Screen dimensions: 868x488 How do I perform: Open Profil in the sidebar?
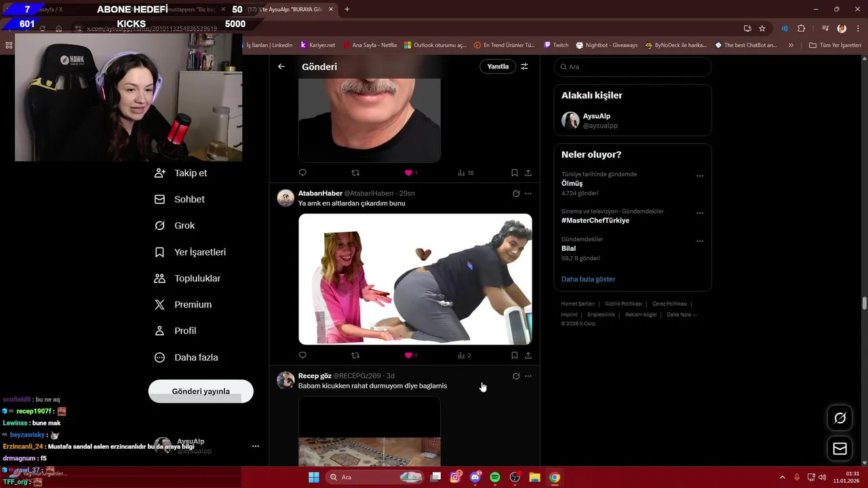175,331
